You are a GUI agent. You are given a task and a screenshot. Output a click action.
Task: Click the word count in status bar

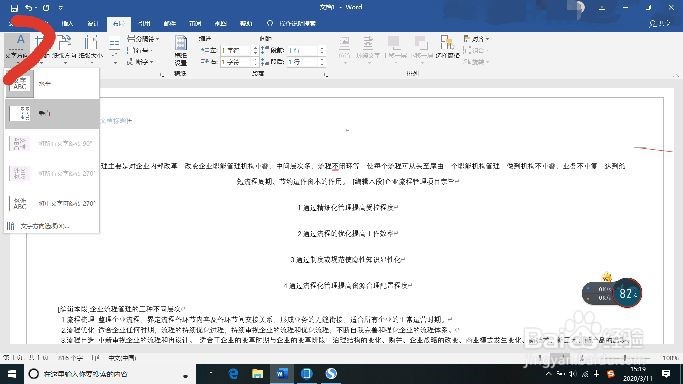coord(70,358)
